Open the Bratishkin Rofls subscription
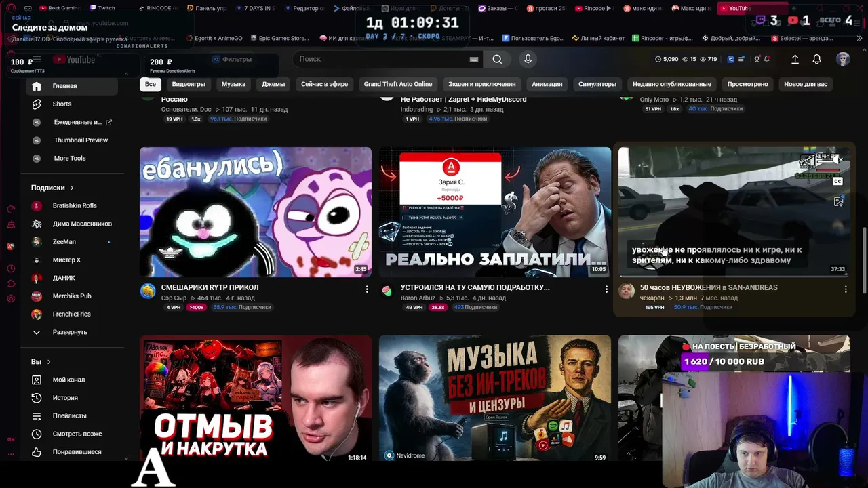Screen dimensions: 868x488 coord(72,205)
